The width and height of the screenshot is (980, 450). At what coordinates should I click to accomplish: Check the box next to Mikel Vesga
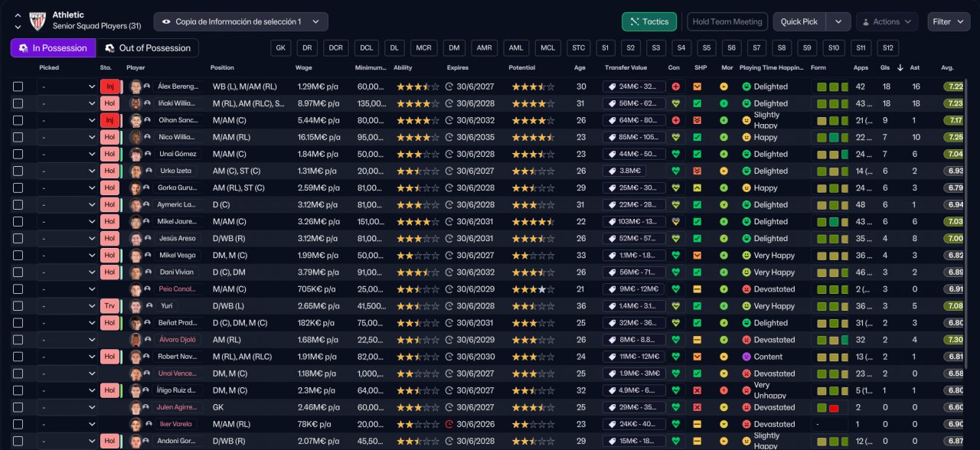(18, 256)
